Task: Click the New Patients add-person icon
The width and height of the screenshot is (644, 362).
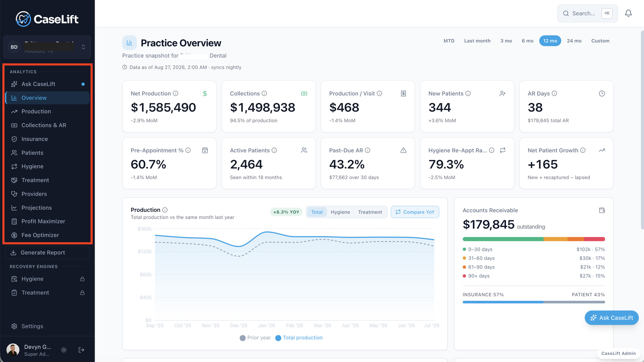Action: click(503, 93)
